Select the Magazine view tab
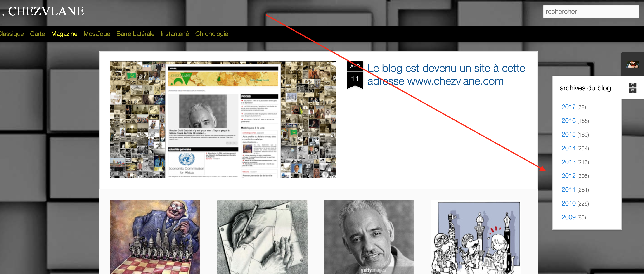This screenshot has height=274, width=644. click(x=64, y=34)
